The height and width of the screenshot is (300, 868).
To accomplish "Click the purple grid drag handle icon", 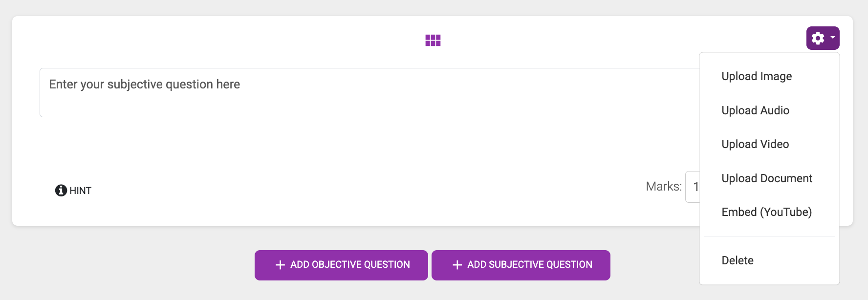I will pos(433,40).
